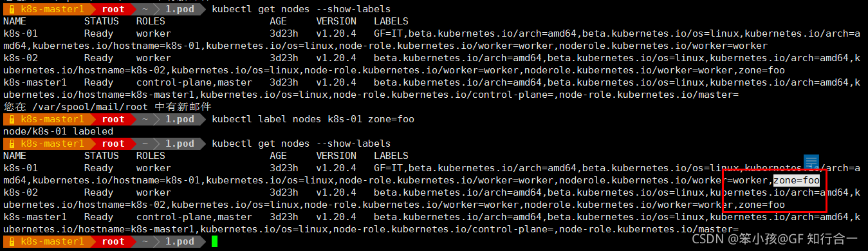868x251 pixels.
Task: Click the LABELS column header in second table
Action: pos(391,156)
